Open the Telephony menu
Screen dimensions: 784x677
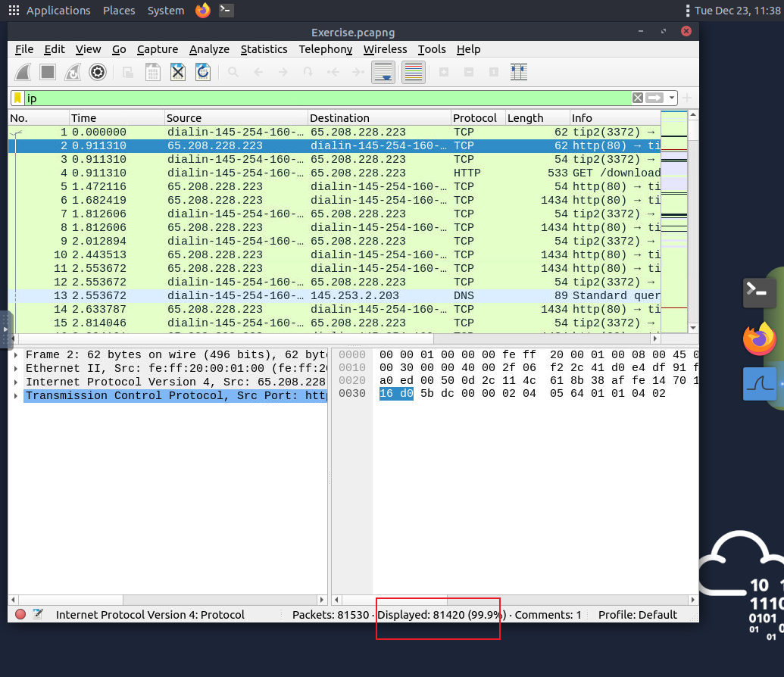pos(326,49)
